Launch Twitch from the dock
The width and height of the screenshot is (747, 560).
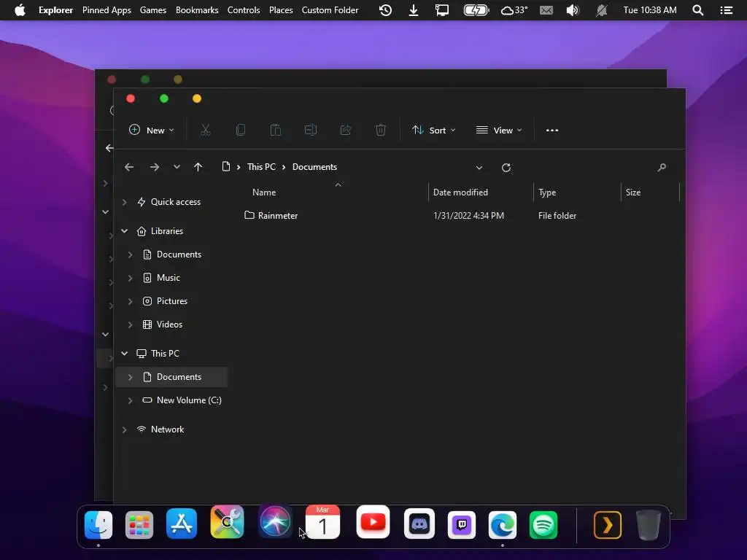click(461, 525)
